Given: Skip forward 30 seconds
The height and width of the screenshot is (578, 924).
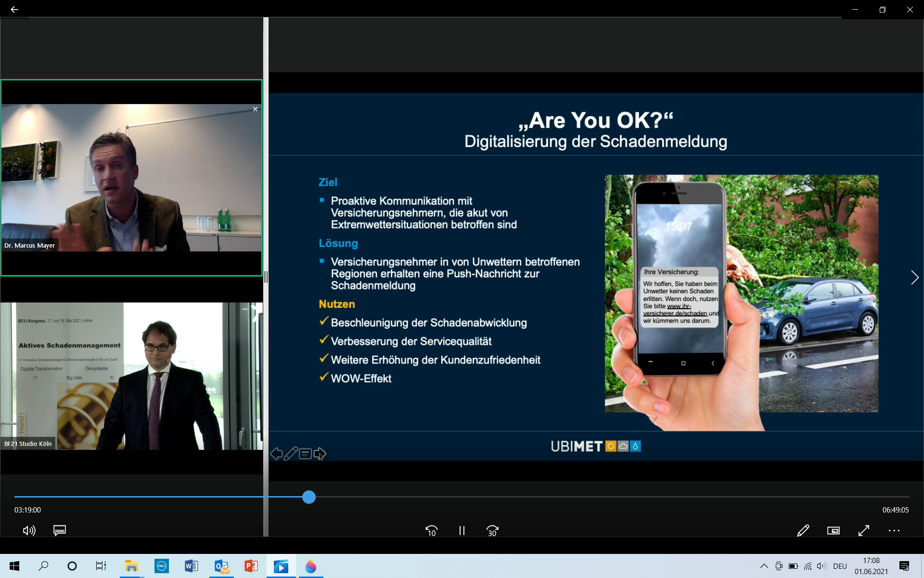Looking at the screenshot, I should 492,530.
